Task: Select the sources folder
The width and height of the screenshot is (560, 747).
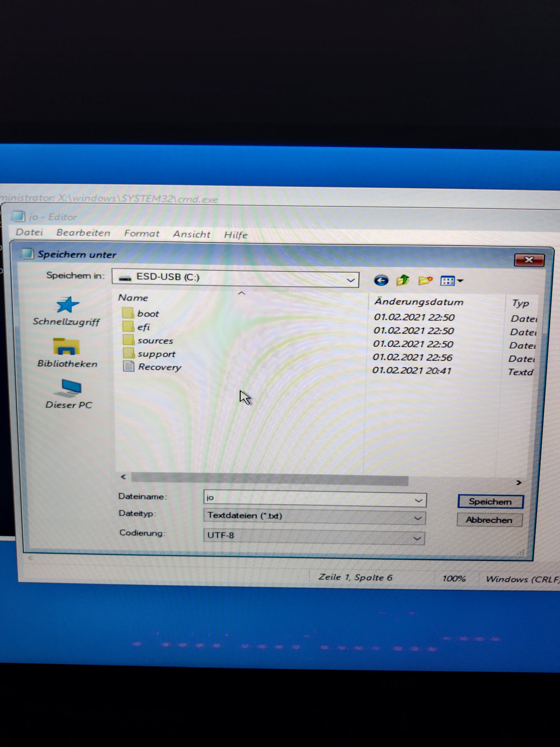Action: pyautogui.click(x=155, y=341)
